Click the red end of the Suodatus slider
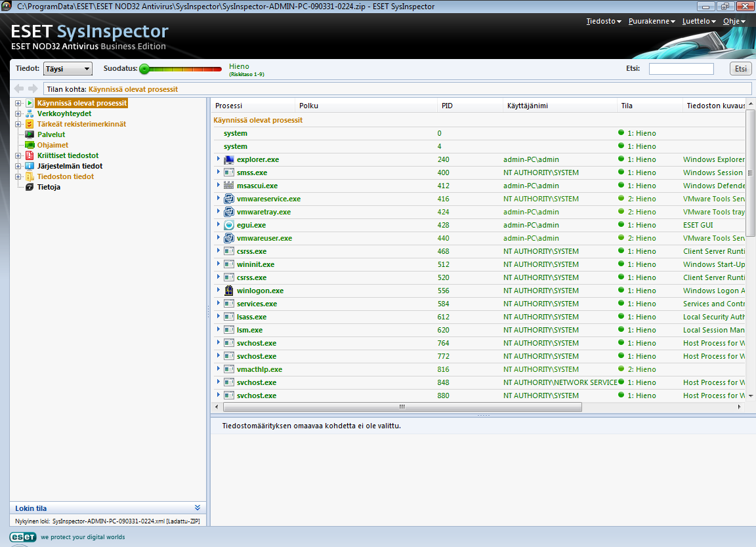Viewport: 756px width, 547px height. coord(218,69)
